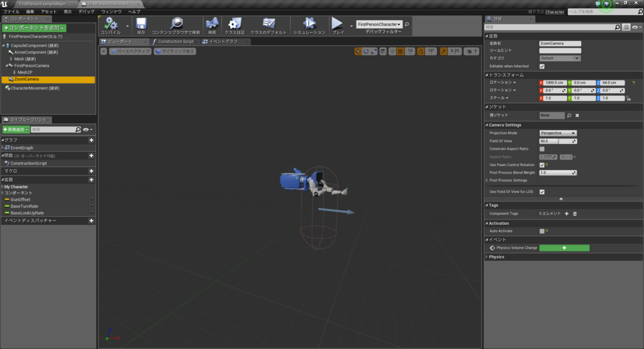644x349 pixels.
Task: Adjust Field Of View slider 90.0
Action: point(558,141)
